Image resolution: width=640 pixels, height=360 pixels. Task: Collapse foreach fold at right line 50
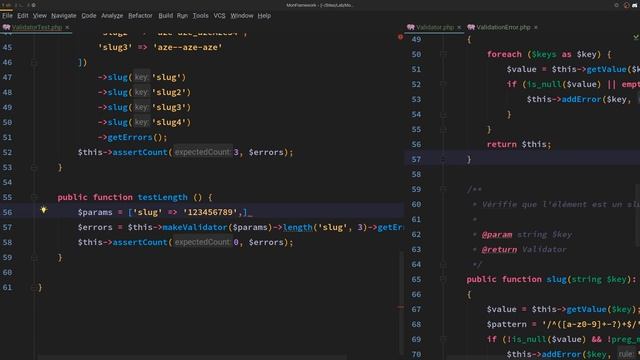click(443, 54)
